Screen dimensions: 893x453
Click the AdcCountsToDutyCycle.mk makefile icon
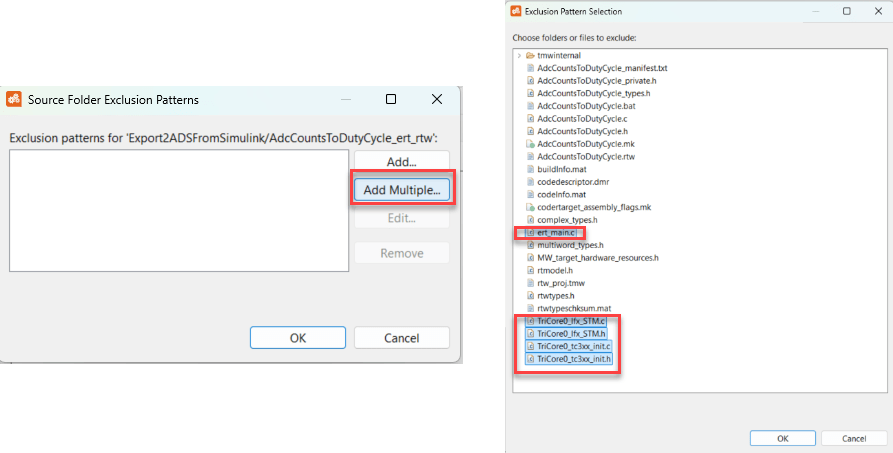530,144
